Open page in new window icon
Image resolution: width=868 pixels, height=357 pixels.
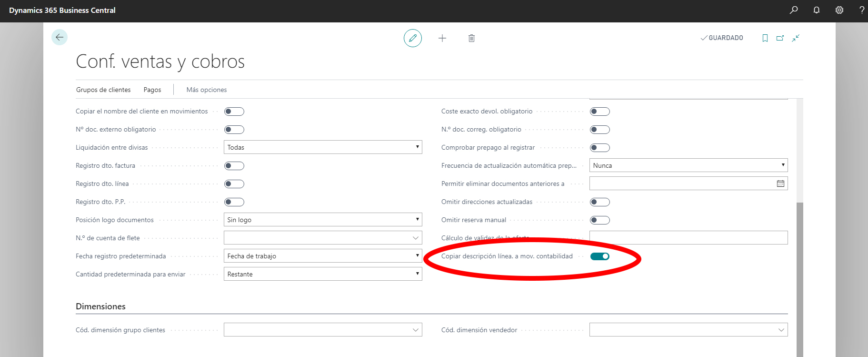tap(780, 38)
